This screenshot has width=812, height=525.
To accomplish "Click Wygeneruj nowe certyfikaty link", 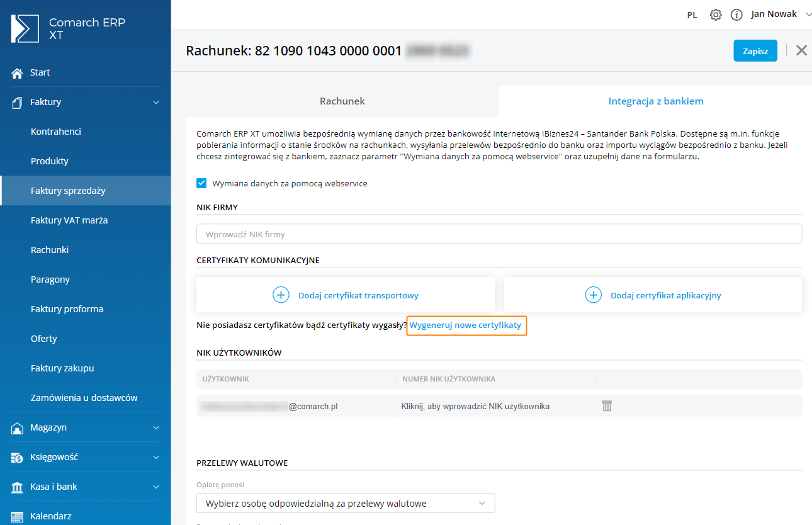I will 466,325.
